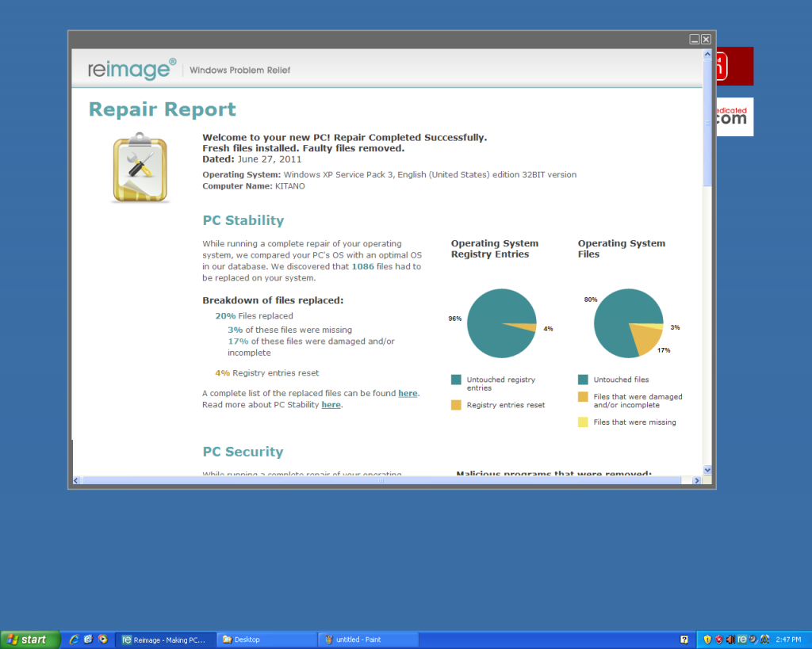Launch Internet Explorer from Quick Launch

(75, 639)
